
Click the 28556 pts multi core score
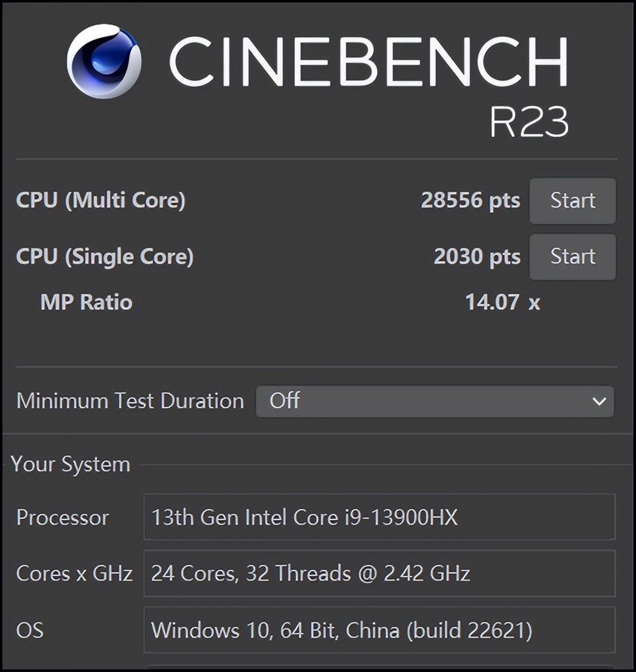point(470,201)
